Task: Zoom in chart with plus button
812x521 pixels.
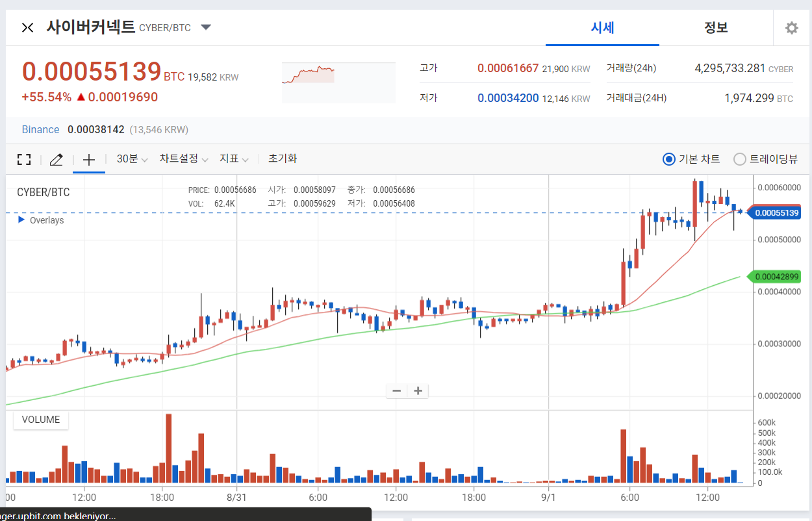Action: point(418,390)
